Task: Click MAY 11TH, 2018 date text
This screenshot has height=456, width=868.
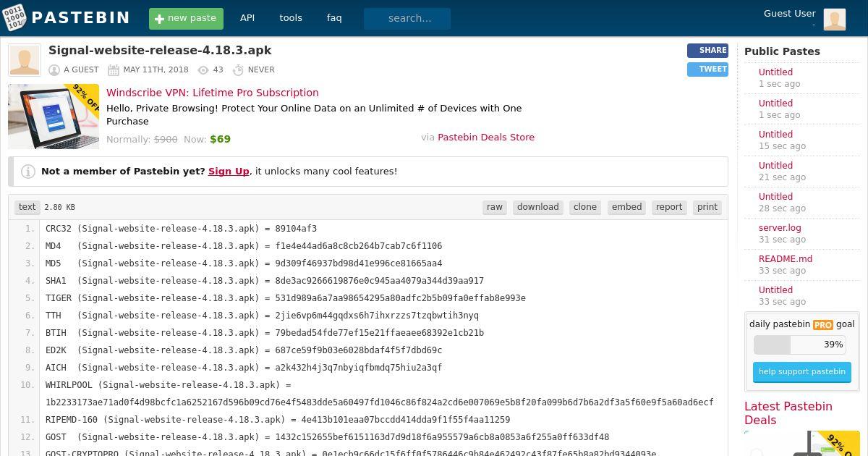Action: pos(156,70)
